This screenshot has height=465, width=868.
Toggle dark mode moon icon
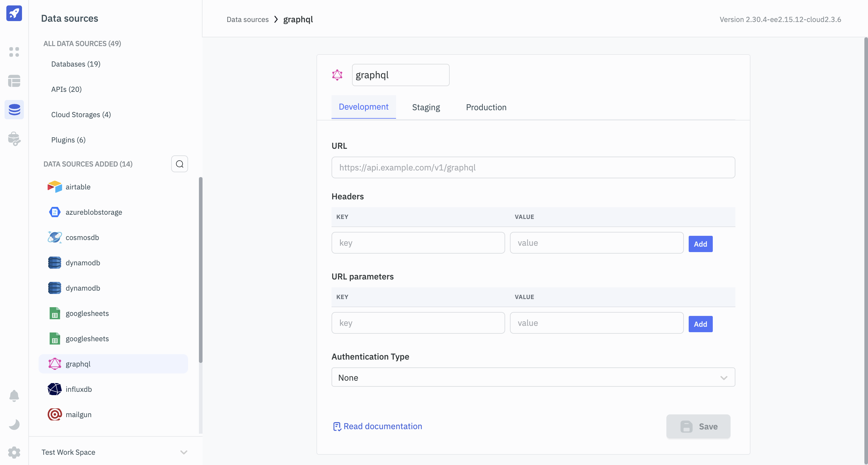[14, 424]
